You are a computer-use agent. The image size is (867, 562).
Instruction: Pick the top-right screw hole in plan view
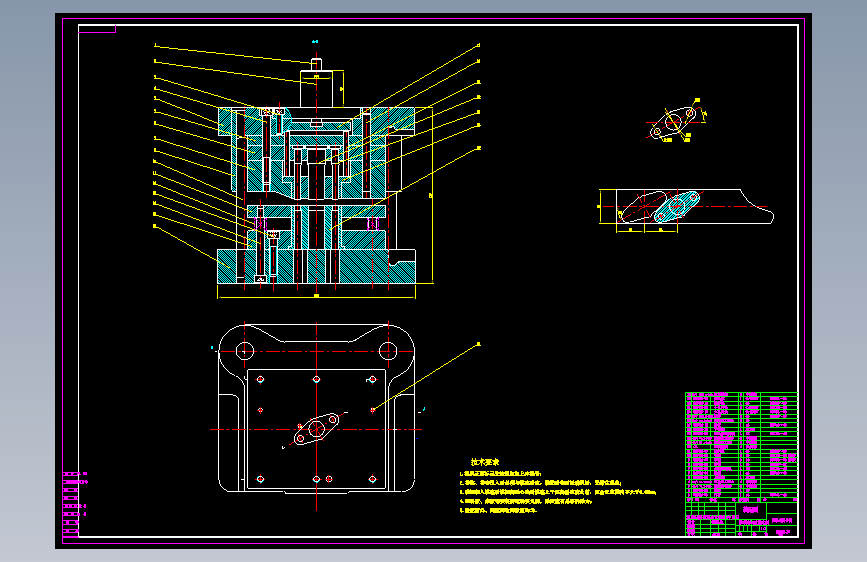tap(373, 379)
